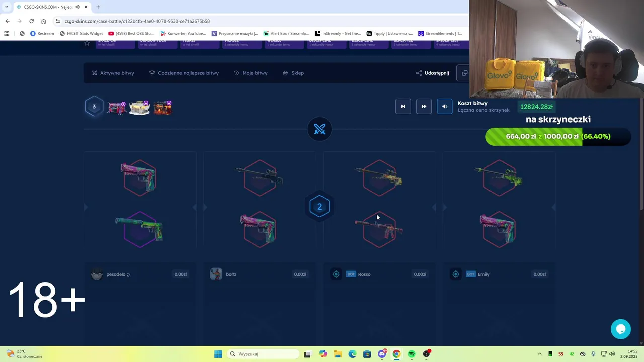Open Windows Start menu
The height and width of the screenshot is (362, 644).
pos(218,354)
